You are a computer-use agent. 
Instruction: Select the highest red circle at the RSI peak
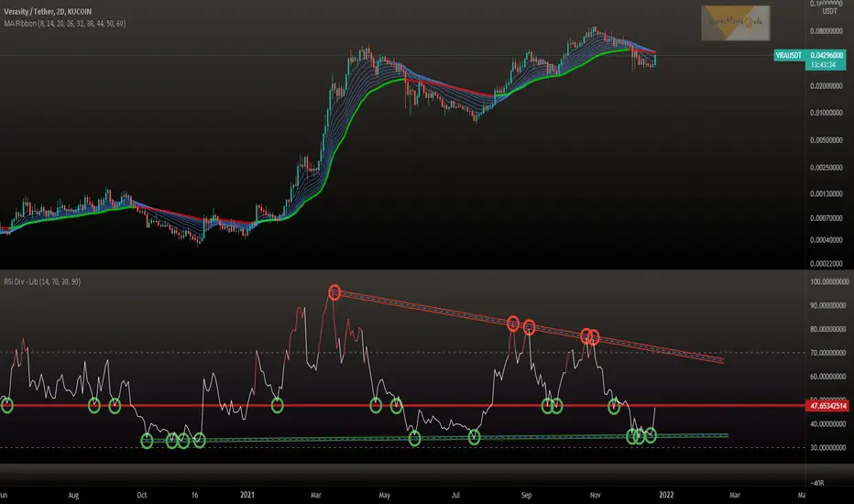[334, 292]
